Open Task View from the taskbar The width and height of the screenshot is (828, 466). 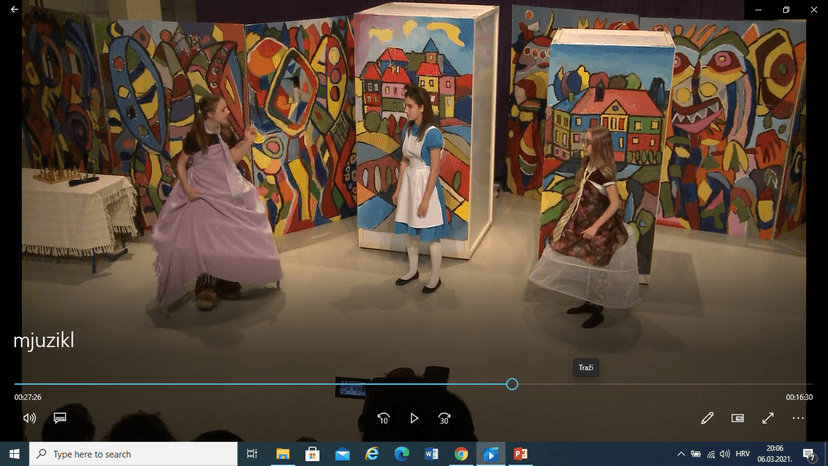(252, 454)
